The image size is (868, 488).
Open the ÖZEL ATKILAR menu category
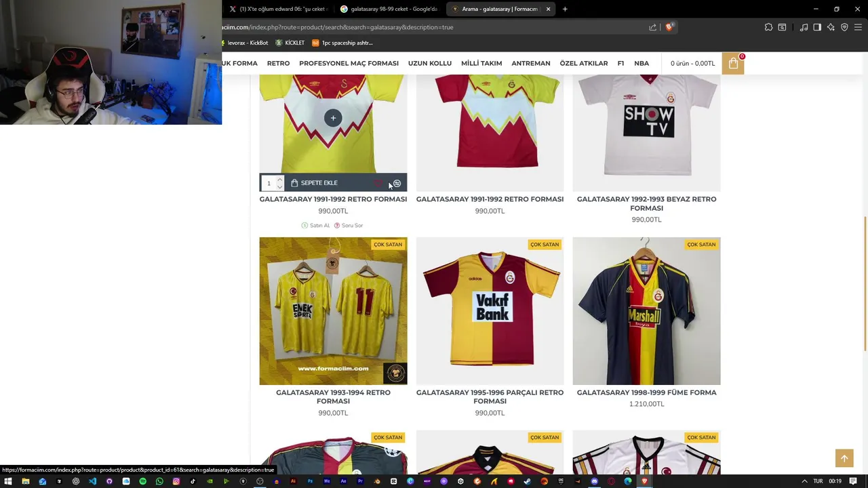pyautogui.click(x=584, y=63)
